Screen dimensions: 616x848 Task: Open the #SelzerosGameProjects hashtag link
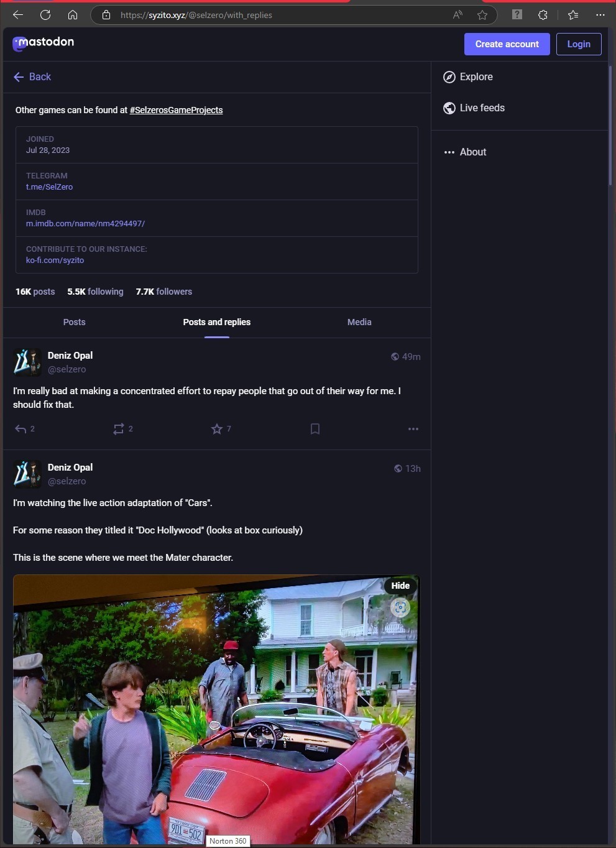[x=176, y=110]
